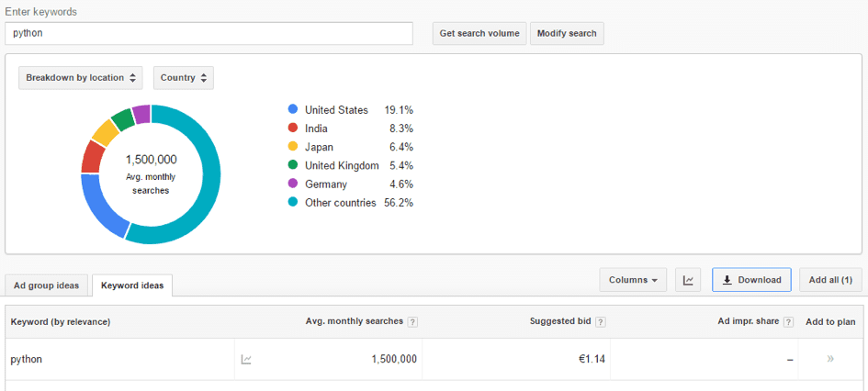The width and height of the screenshot is (868, 391).
Task: Show trend graph icon in python row
Action: coord(246,360)
